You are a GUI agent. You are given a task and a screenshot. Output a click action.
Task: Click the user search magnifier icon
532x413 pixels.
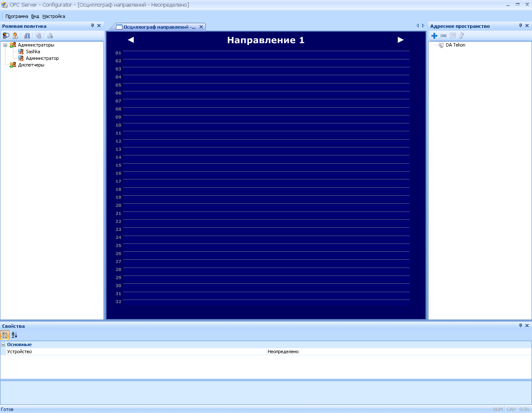(x=6, y=36)
